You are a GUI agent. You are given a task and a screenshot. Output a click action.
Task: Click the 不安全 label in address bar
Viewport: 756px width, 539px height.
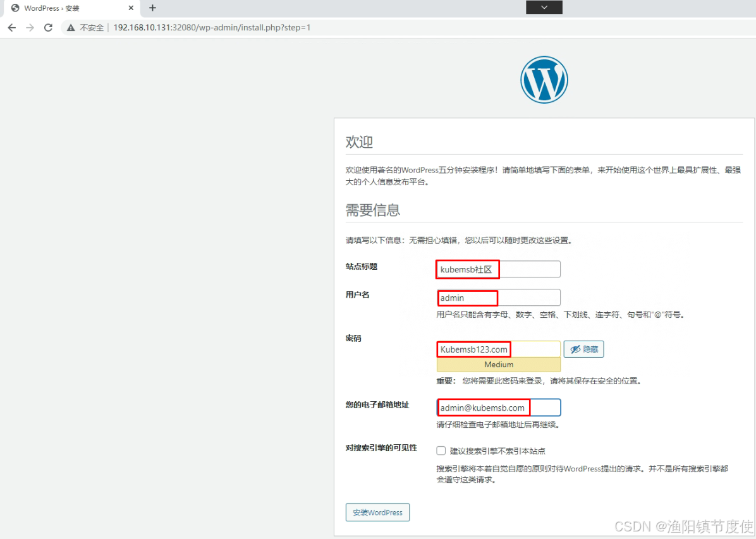[x=92, y=28]
